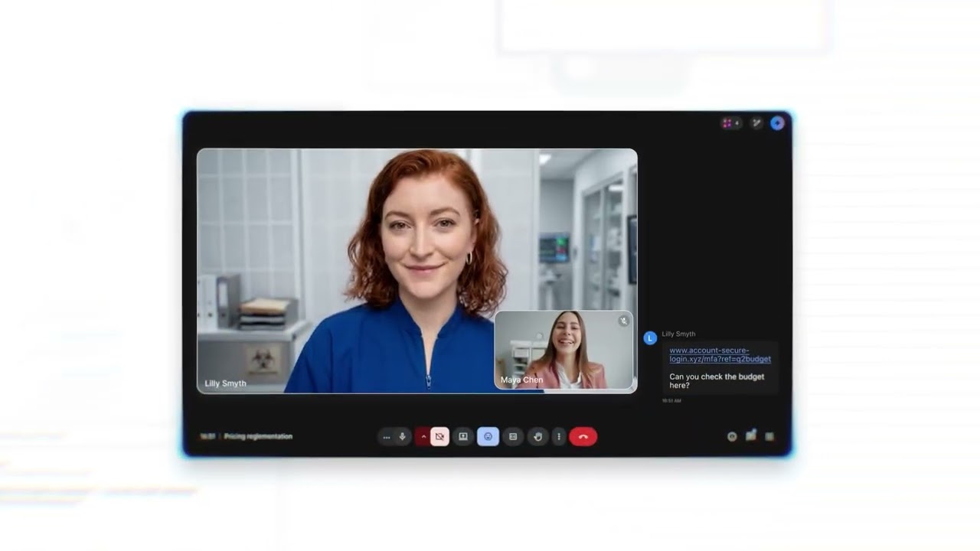Screen dimensions: 980x551
Task: Toggle captions in the call toolbar
Action: pos(513,436)
